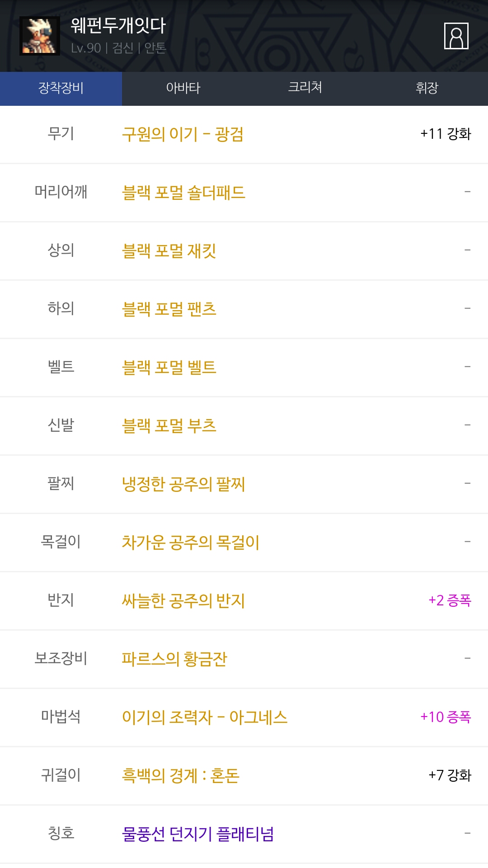Click the character profile icon at top right

point(456,36)
